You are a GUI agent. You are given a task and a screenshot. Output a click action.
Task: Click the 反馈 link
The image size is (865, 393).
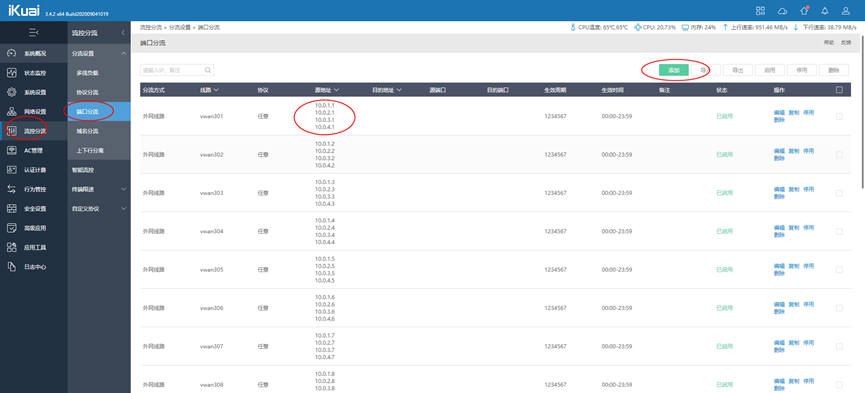846,43
